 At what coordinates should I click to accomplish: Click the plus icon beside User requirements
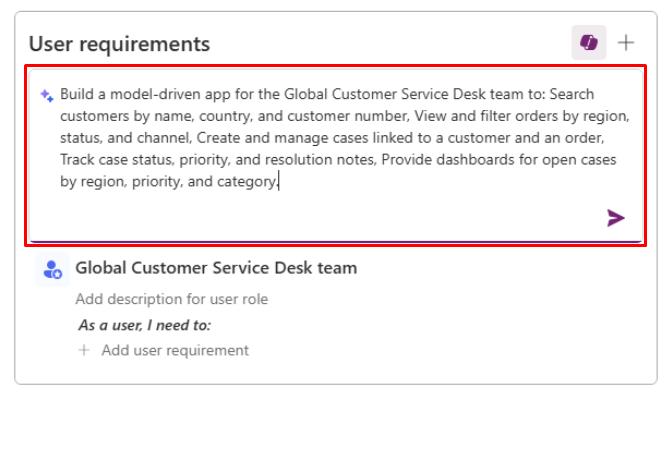tap(626, 43)
